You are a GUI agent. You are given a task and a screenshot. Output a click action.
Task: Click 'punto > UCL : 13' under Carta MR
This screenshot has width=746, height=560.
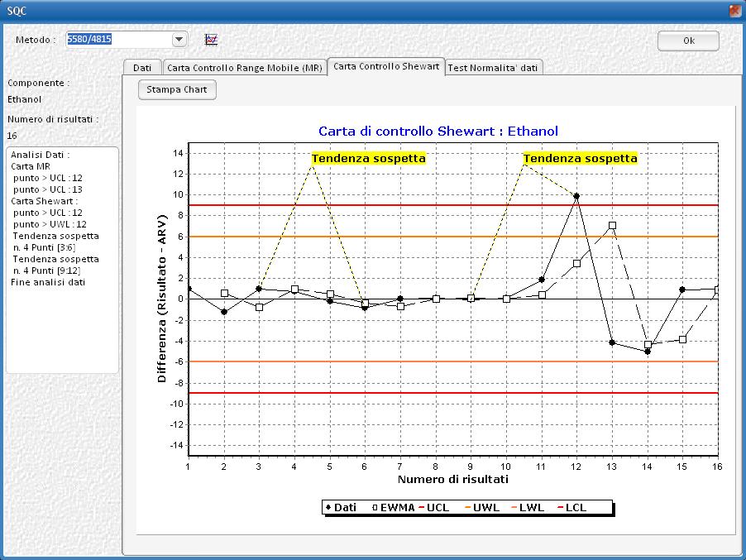coord(48,189)
